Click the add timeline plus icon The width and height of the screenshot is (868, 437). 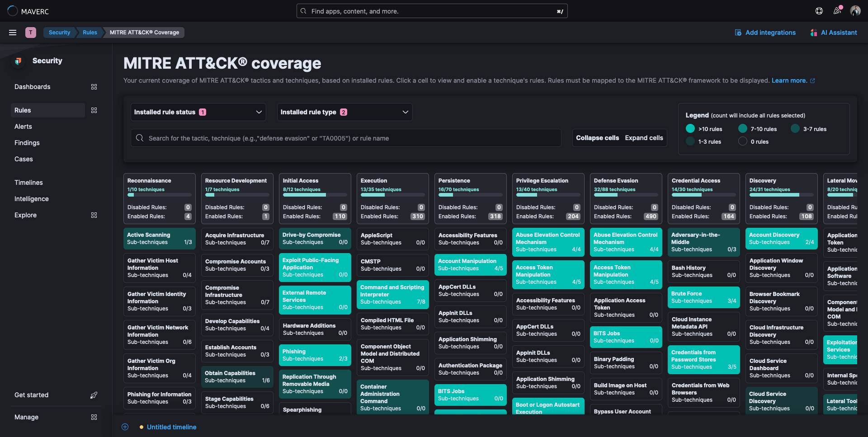tap(125, 427)
